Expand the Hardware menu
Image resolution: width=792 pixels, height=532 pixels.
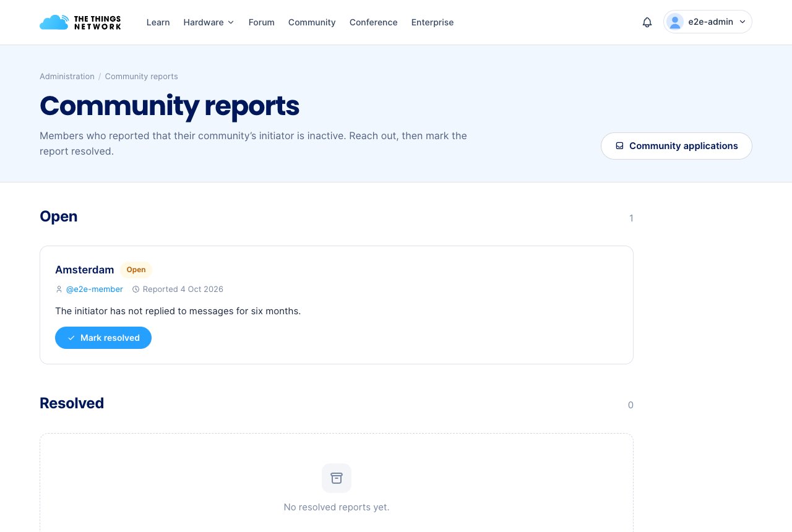[209, 22]
